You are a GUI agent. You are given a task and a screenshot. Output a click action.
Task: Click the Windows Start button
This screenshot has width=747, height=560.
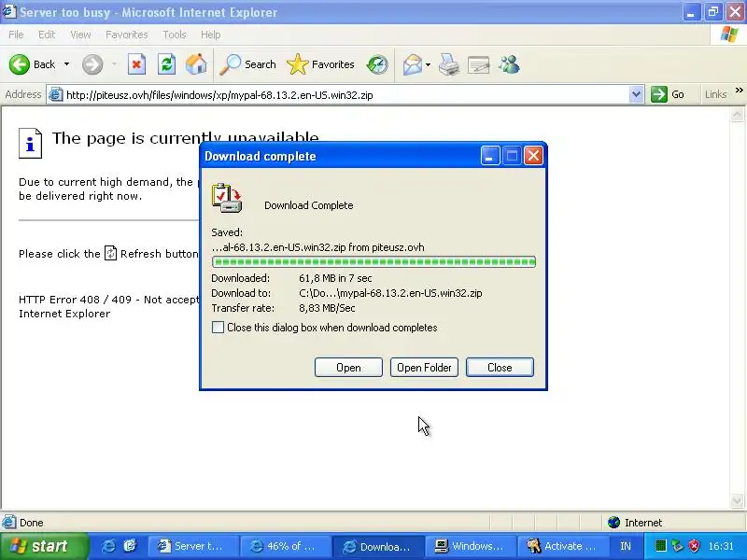44,546
